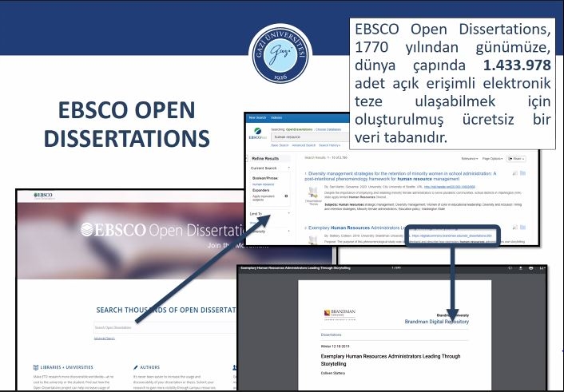The width and height of the screenshot is (564, 392).
Task: Click the Search Results 1 - 10 count text
Action: (x=326, y=158)
